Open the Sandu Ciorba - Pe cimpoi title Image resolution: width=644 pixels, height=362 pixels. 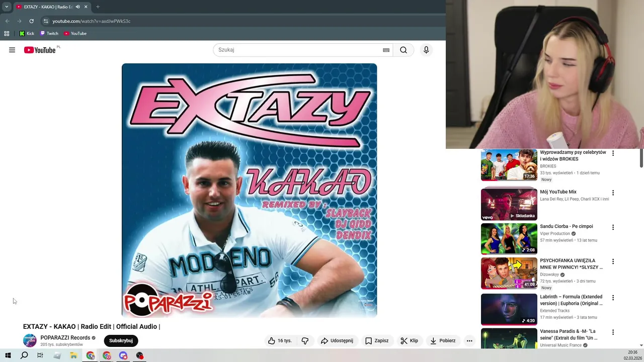567,226
